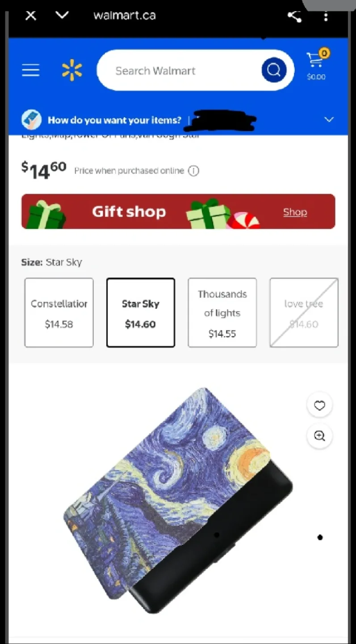This screenshot has width=356, height=644.
Task: Zoom product image with magnifier plus icon
Action: [319, 436]
